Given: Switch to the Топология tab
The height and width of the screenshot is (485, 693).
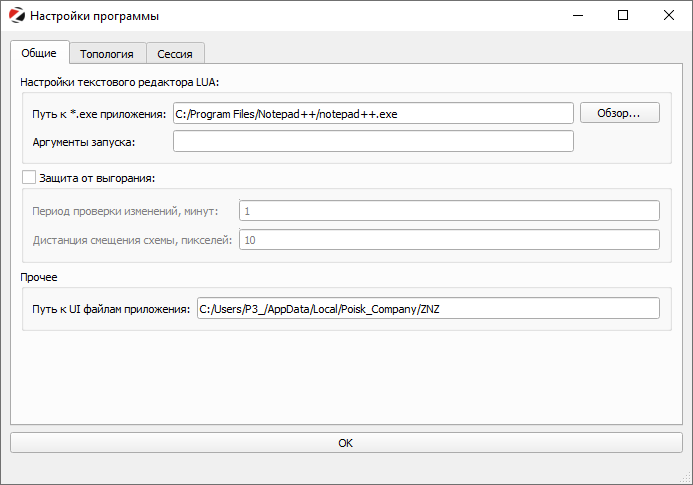Looking at the screenshot, I should pos(107,54).
